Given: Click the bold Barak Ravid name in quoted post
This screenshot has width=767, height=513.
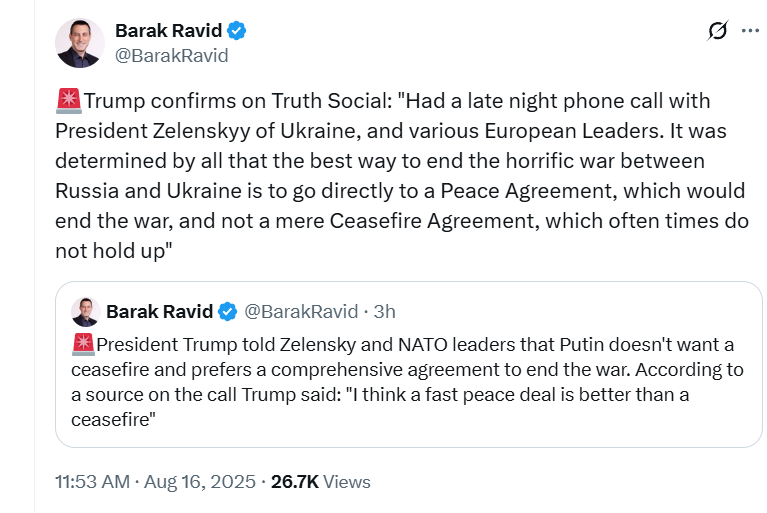Looking at the screenshot, I should 159,312.
